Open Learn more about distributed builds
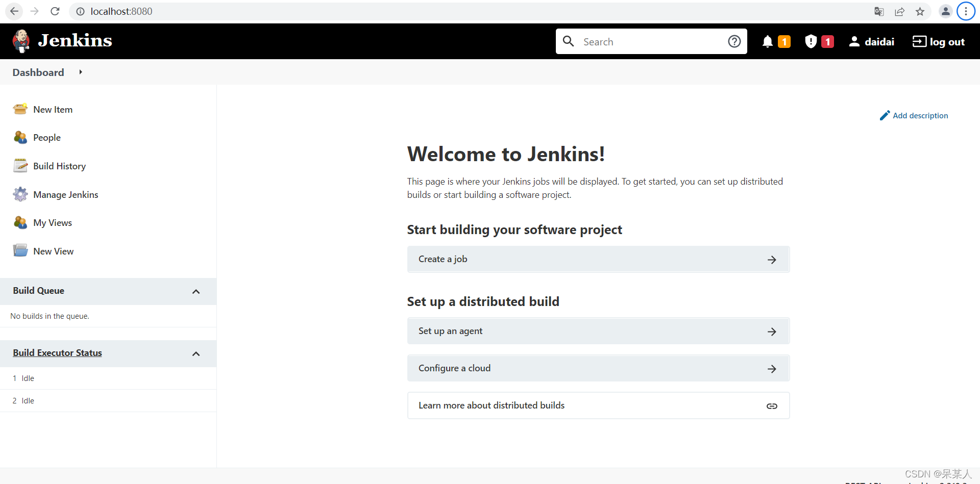Image resolution: width=980 pixels, height=484 pixels. coord(598,405)
